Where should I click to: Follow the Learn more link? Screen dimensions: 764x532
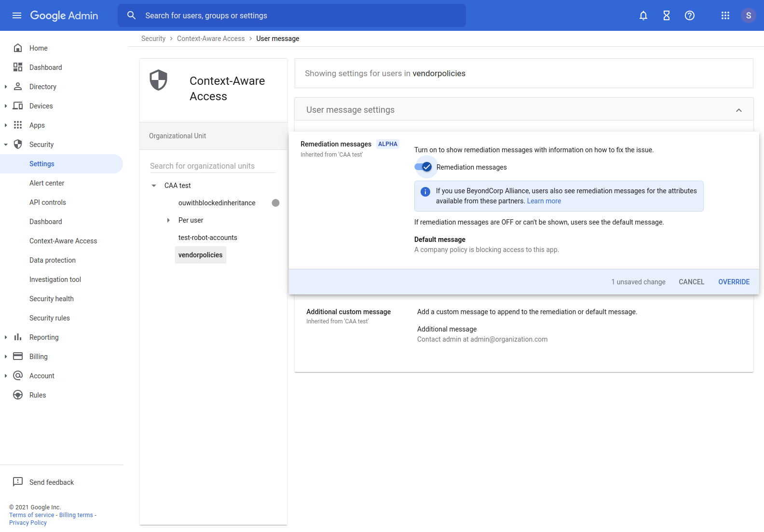click(x=544, y=201)
